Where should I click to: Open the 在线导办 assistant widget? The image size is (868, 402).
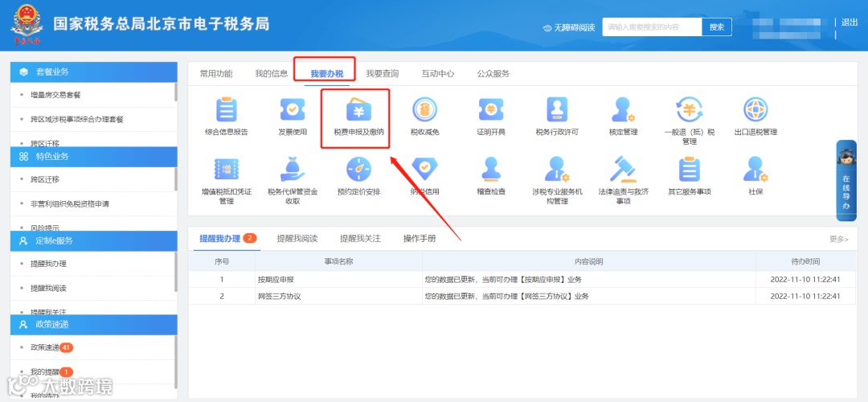pos(846,181)
